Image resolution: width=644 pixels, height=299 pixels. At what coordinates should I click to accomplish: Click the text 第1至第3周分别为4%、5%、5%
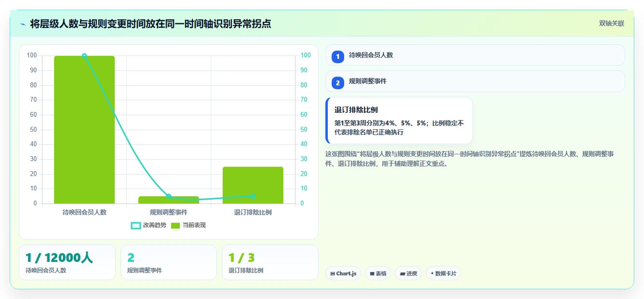coord(380,123)
